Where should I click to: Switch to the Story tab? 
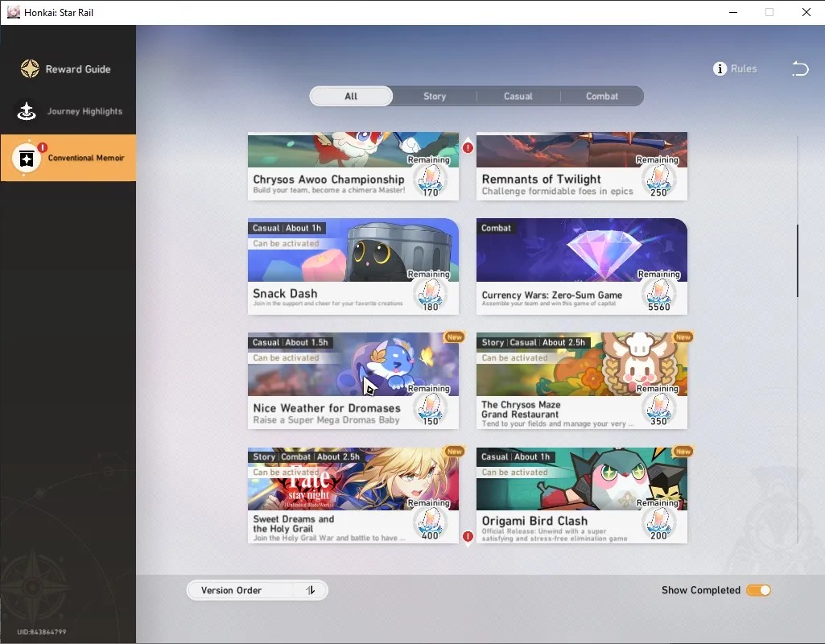[435, 97]
